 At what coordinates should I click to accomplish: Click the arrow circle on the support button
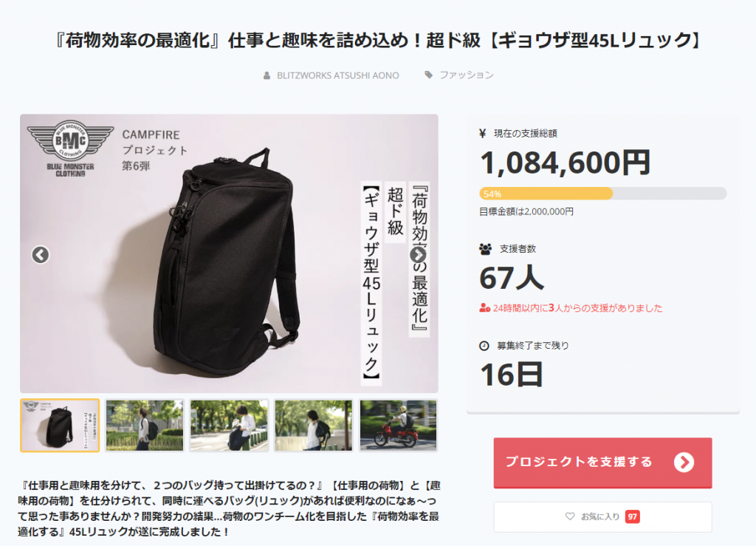click(x=684, y=462)
